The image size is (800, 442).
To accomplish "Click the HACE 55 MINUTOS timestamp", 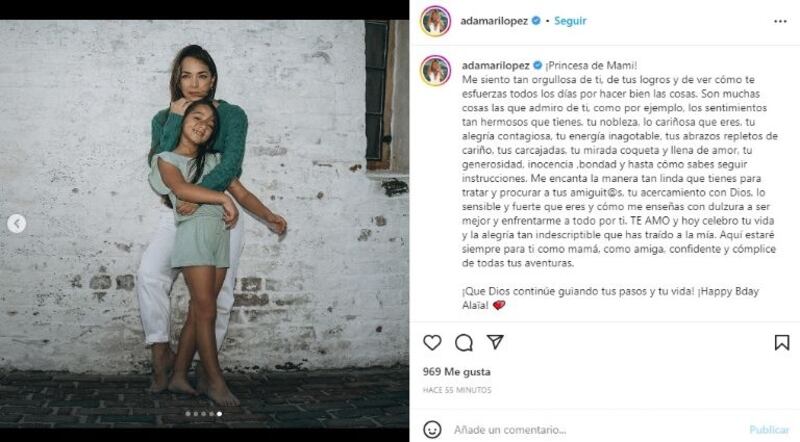I will point(457,390).
